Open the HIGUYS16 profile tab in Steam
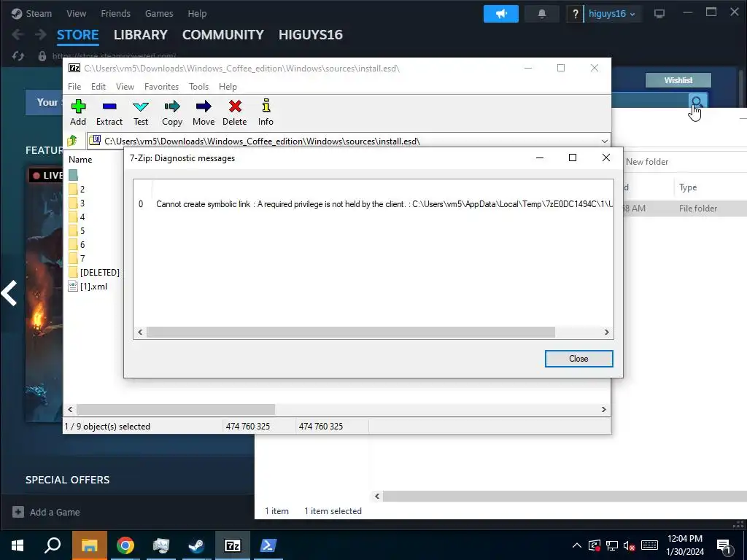Image resolution: width=747 pixels, height=560 pixels. pos(311,35)
